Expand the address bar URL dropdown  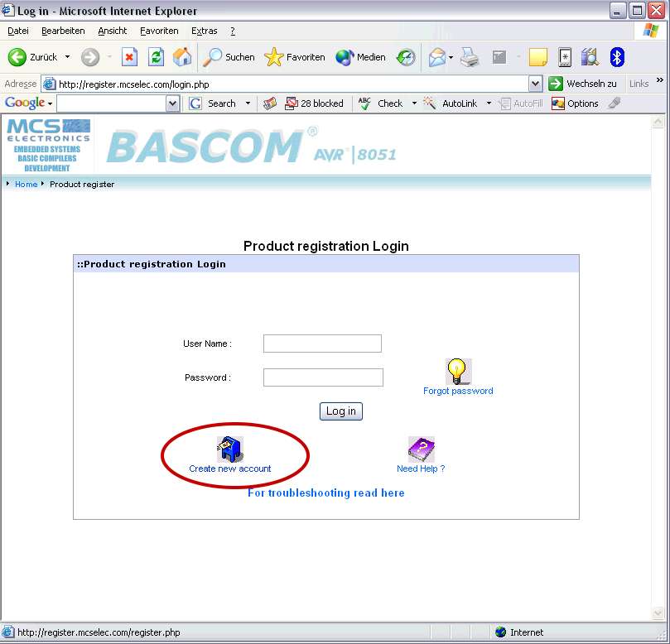(x=535, y=84)
